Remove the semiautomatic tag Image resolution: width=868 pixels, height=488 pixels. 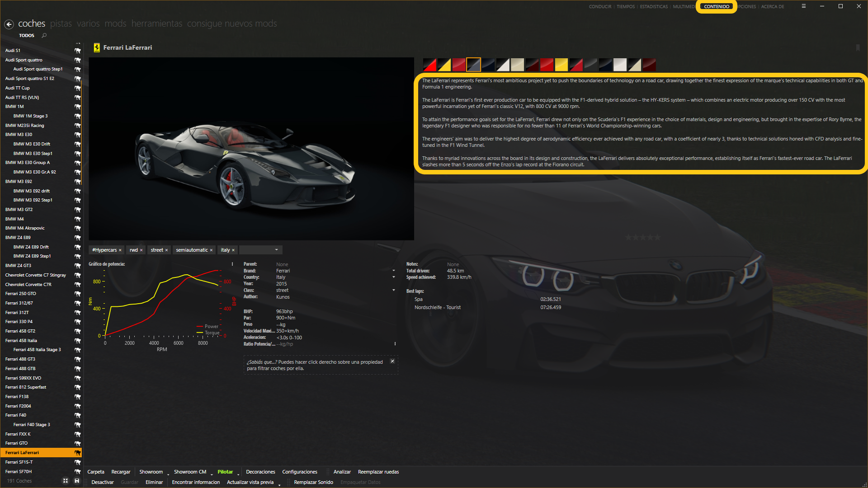pos(211,250)
